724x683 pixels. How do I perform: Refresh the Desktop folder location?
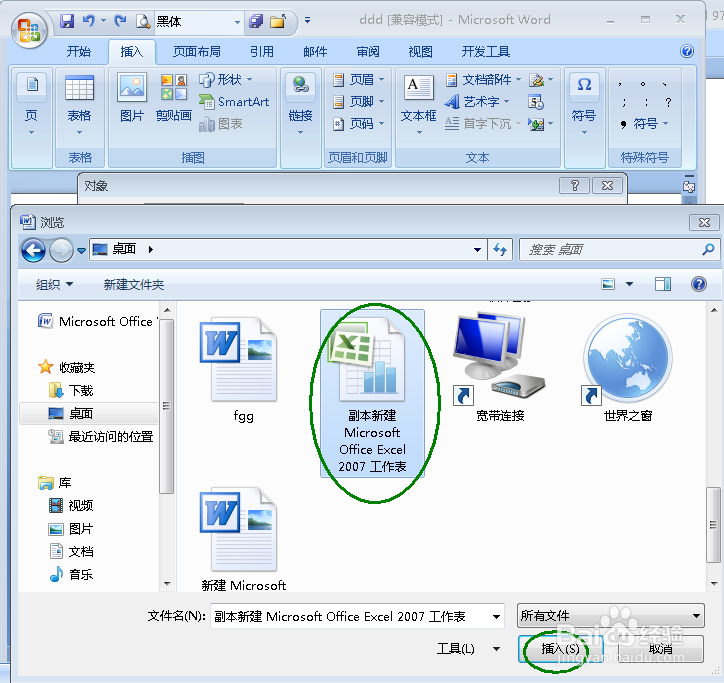pos(500,250)
